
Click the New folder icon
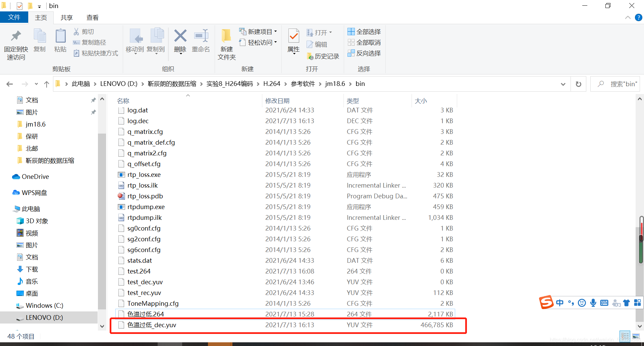(226, 36)
